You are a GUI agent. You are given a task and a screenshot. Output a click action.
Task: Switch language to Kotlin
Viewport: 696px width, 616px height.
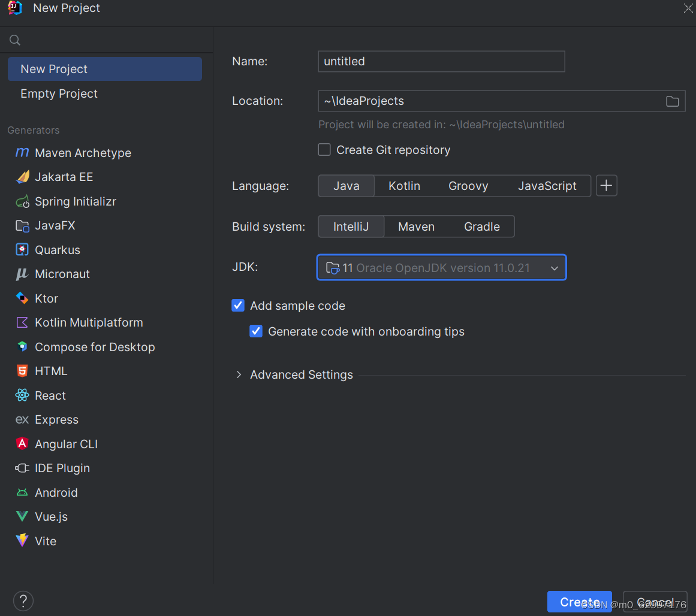404,186
